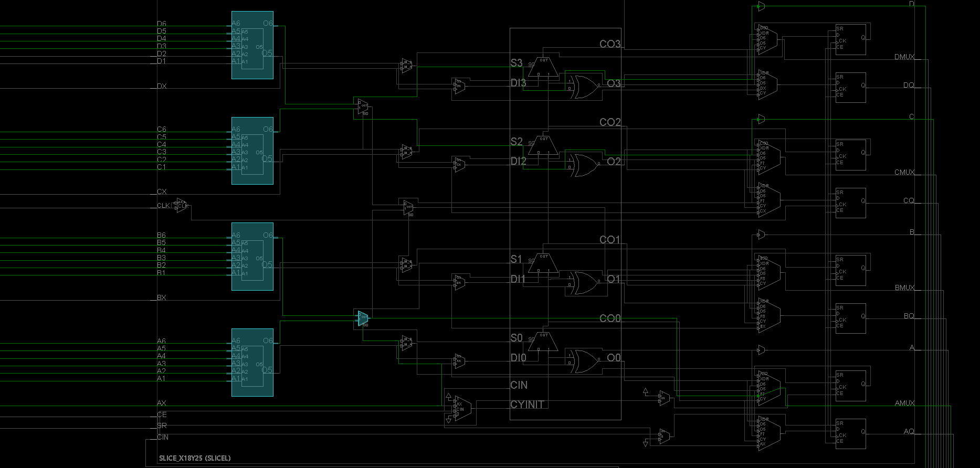Click the highlighted cyan F7 mux near CO0
This screenshot has width=980, height=468.
pos(363,318)
